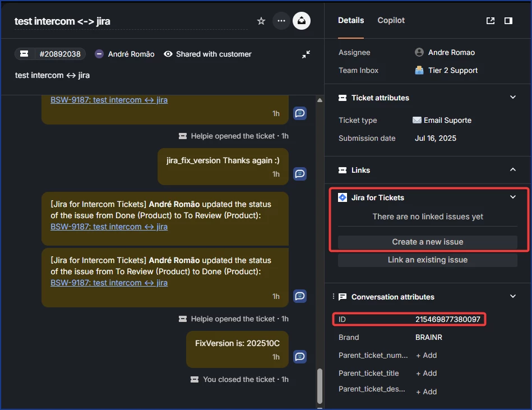Grab the Conversation attributes drag handle dots
The height and width of the screenshot is (410, 532).
coord(333,296)
